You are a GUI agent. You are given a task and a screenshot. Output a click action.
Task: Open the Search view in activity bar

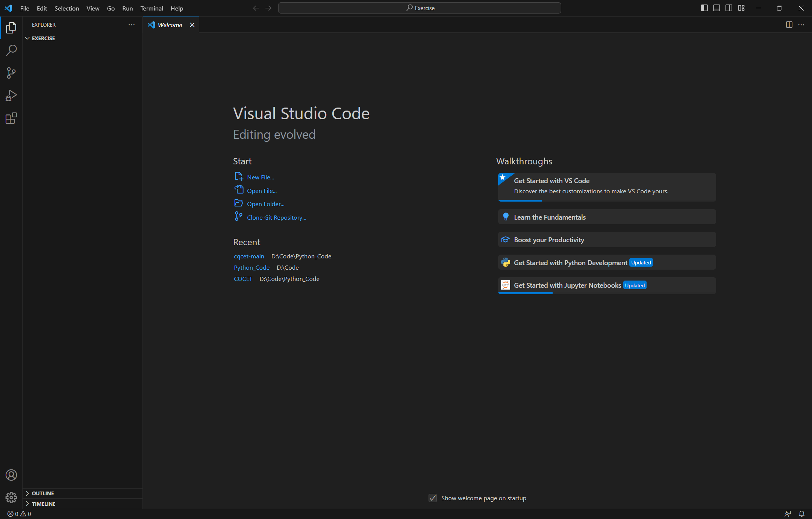coord(11,50)
